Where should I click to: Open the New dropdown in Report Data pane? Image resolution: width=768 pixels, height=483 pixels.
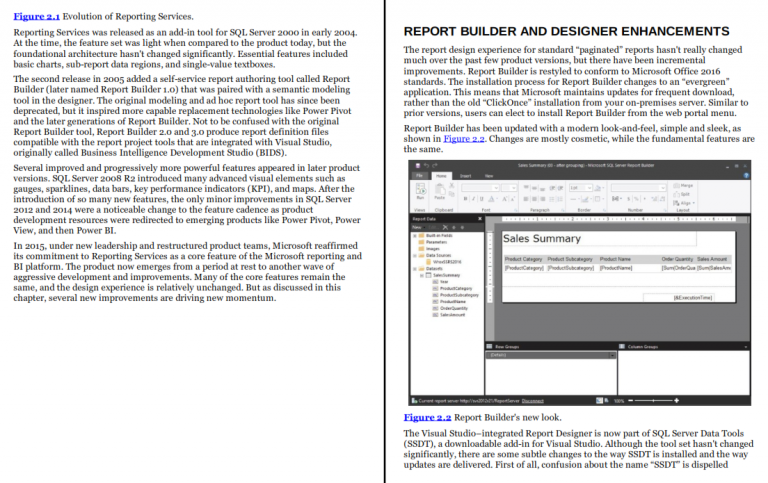pyautogui.click(x=419, y=227)
